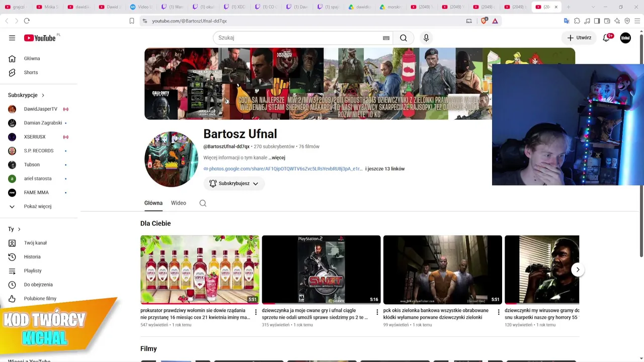Open DawidJasperTV subscription channel

(x=40, y=109)
